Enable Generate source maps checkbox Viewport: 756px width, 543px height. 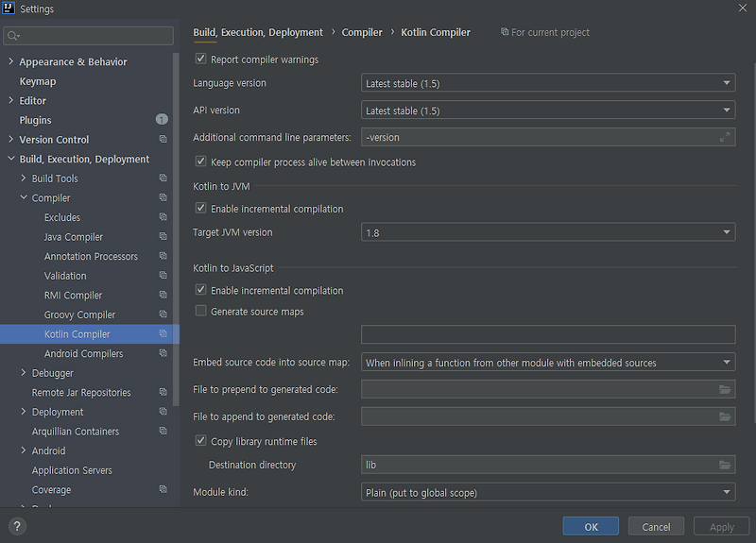[x=200, y=311]
